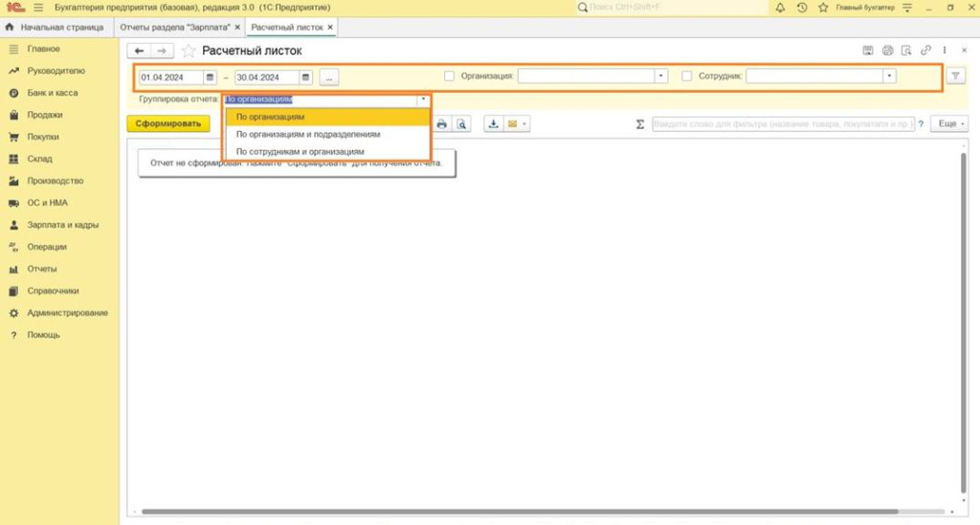The width and height of the screenshot is (980, 525).
Task: Click the sum sigma icon
Action: click(639, 124)
